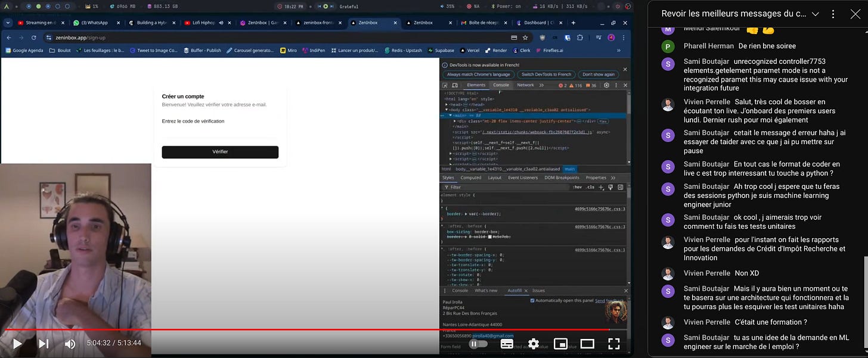Viewport: 868px width, 358px height.
Task: Open the DevTools three-dot customize menu
Action: [615, 85]
